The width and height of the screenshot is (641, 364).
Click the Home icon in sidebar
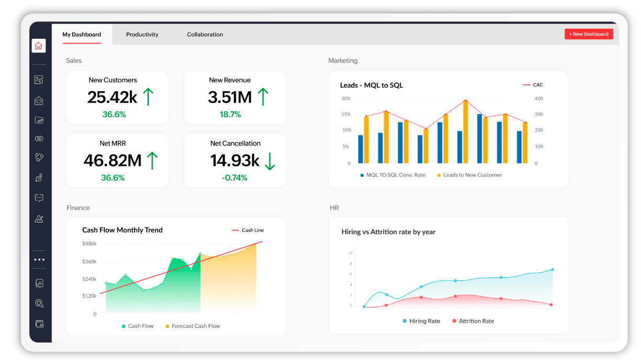[38, 46]
